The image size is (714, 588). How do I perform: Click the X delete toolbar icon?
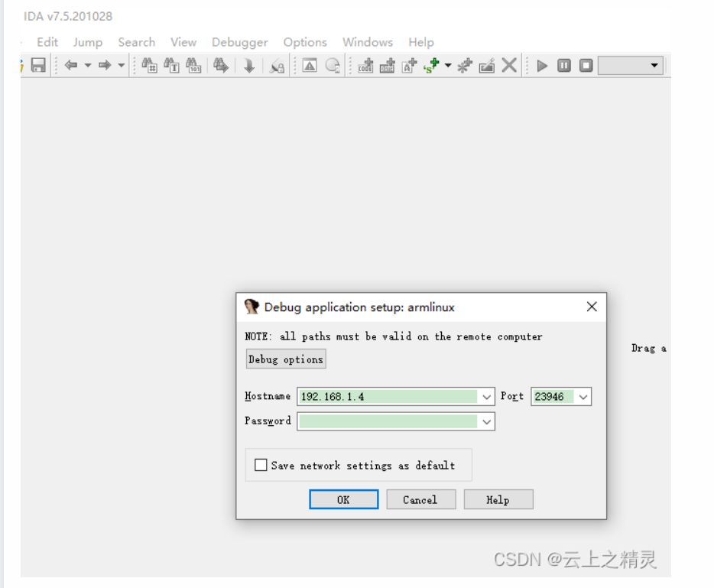(x=509, y=66)
